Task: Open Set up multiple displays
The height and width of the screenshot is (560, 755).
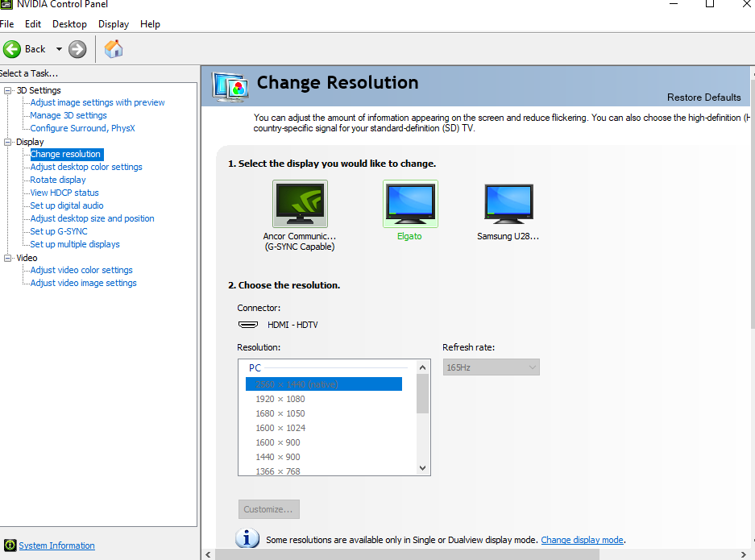Action: click(75, 245)
